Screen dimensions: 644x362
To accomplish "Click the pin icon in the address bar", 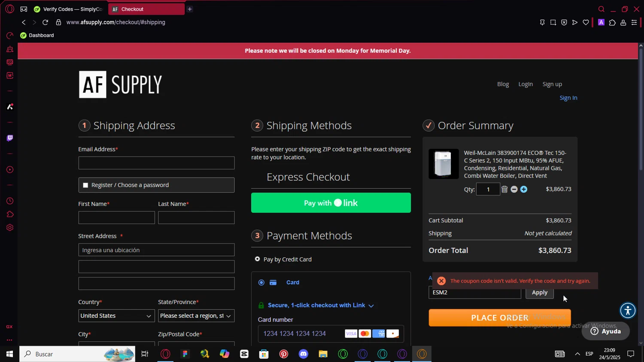I will coord(542,23).
